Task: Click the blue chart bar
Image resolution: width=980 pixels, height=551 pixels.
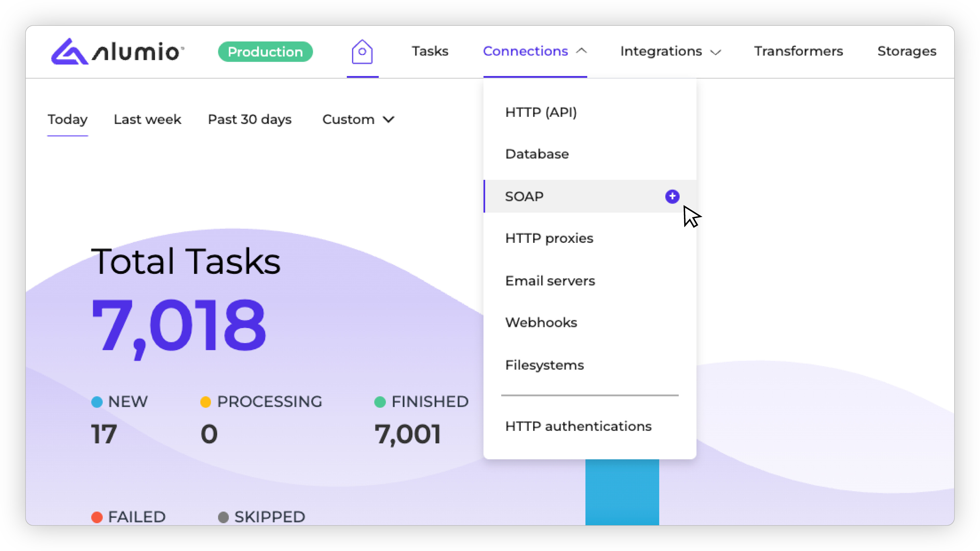Action: tap(622, 492)
